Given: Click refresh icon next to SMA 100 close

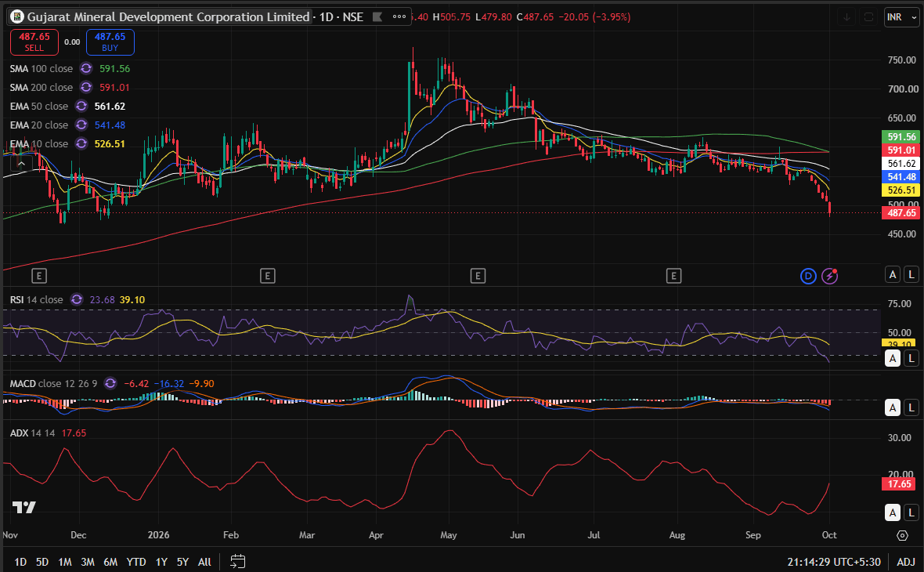Looking at the screenshot, I should [x=86, y=68].
